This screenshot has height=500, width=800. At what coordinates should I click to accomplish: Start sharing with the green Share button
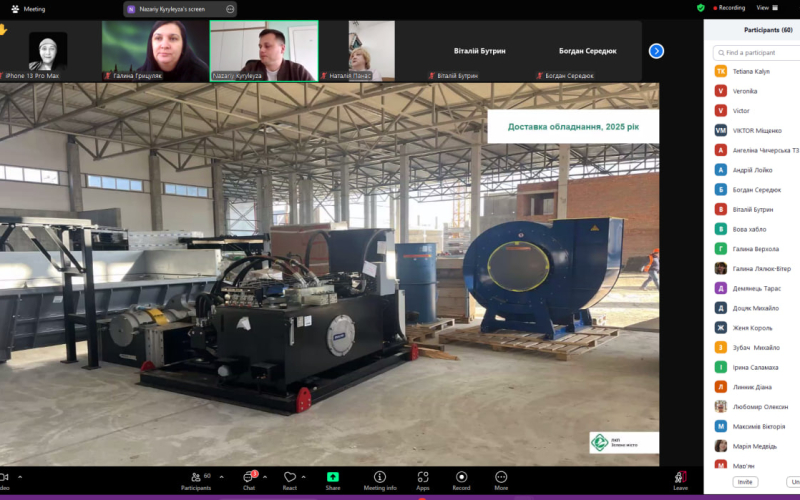pyautogui.click(x=333, y=481)
